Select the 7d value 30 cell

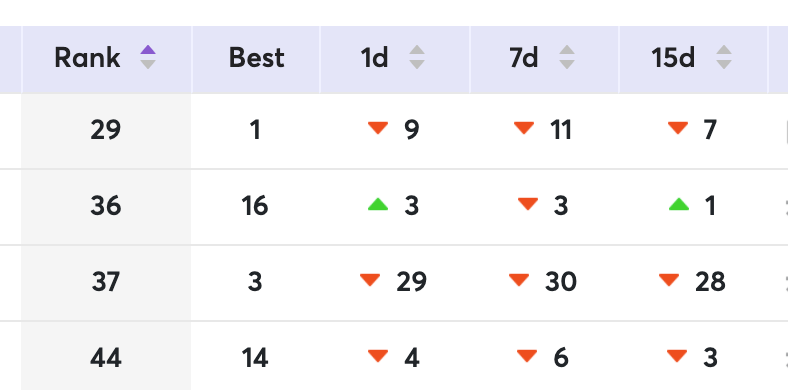(x=544, y=282)
